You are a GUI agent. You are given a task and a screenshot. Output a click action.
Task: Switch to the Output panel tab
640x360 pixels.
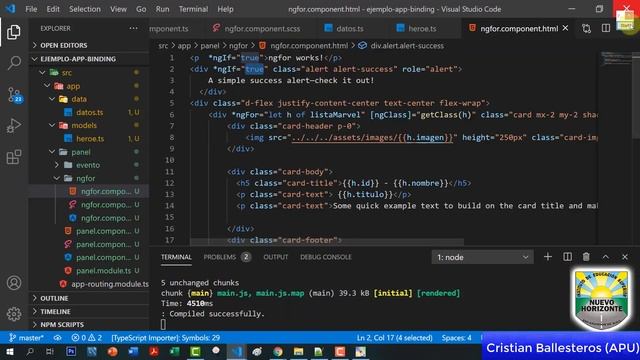(x=276, y=257)
